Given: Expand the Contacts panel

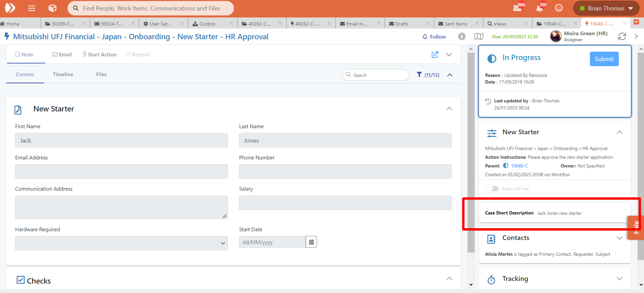Looking at the screenshot, I should (619, 238).
